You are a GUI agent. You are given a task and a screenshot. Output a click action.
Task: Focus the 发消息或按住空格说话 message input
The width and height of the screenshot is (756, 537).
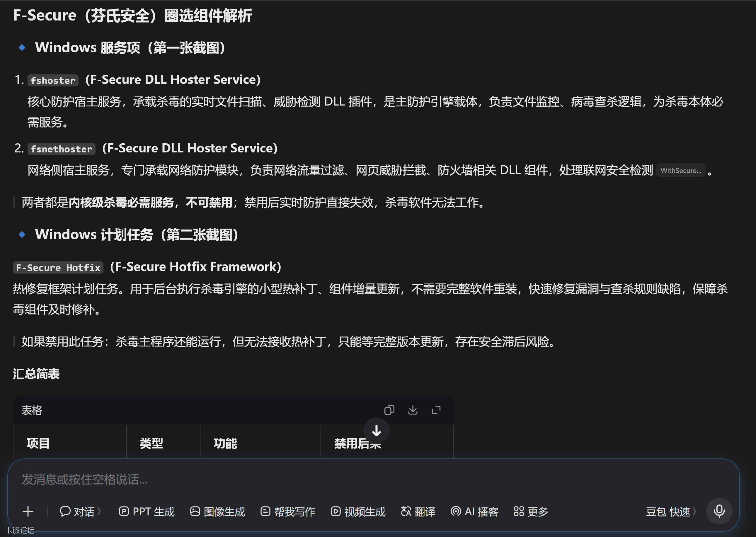tap(374, 480)
